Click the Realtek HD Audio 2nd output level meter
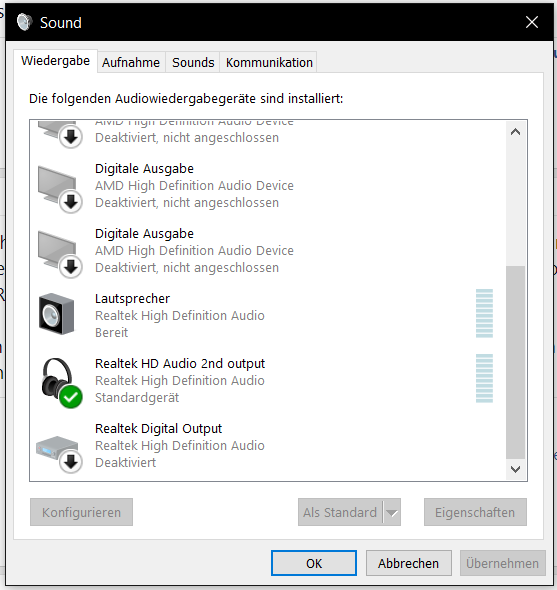The height and width of the screenshot is (590, 557). point(484,378)
